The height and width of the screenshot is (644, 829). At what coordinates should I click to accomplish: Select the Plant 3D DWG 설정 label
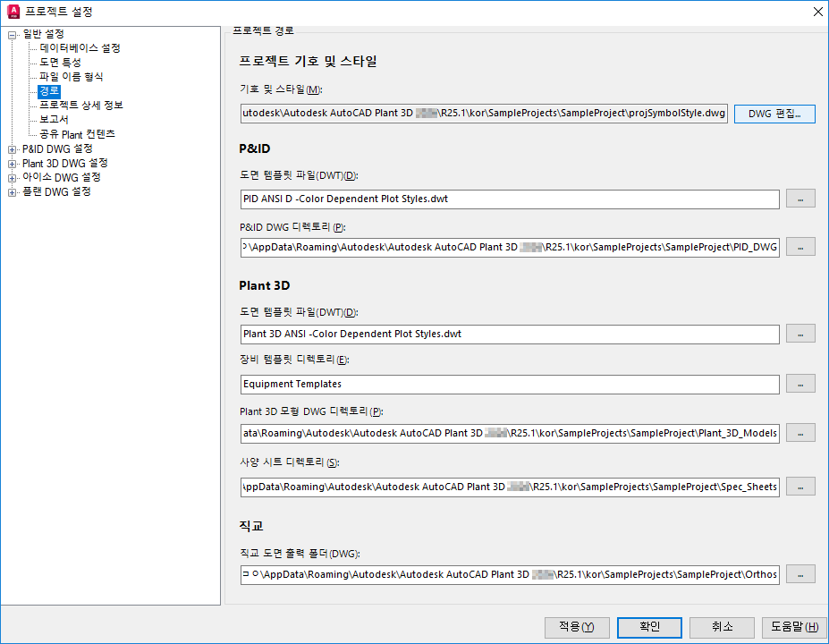coord(65,164)
